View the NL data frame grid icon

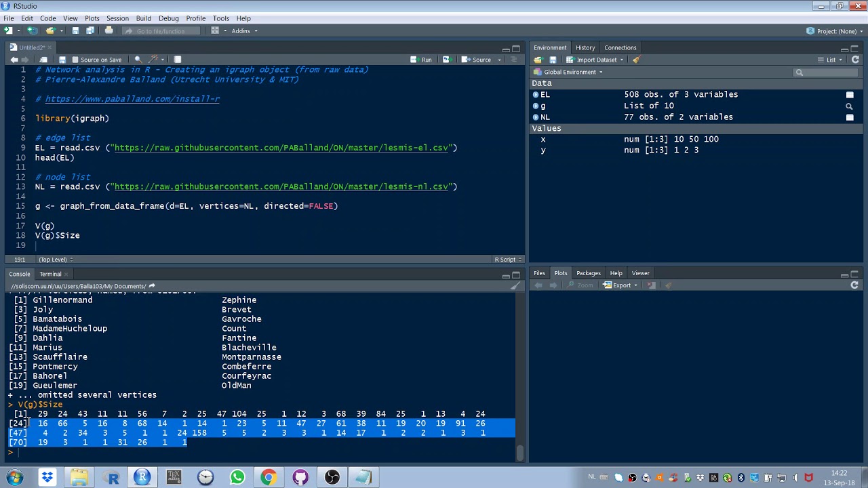tap(850, 117)
